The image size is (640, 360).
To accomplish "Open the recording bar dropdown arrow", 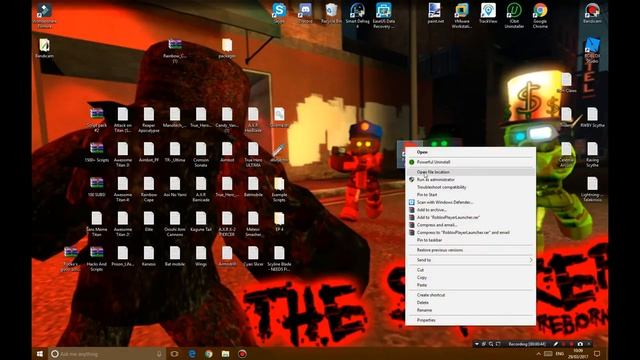I will pyautogui.click(x=476, y=344).
